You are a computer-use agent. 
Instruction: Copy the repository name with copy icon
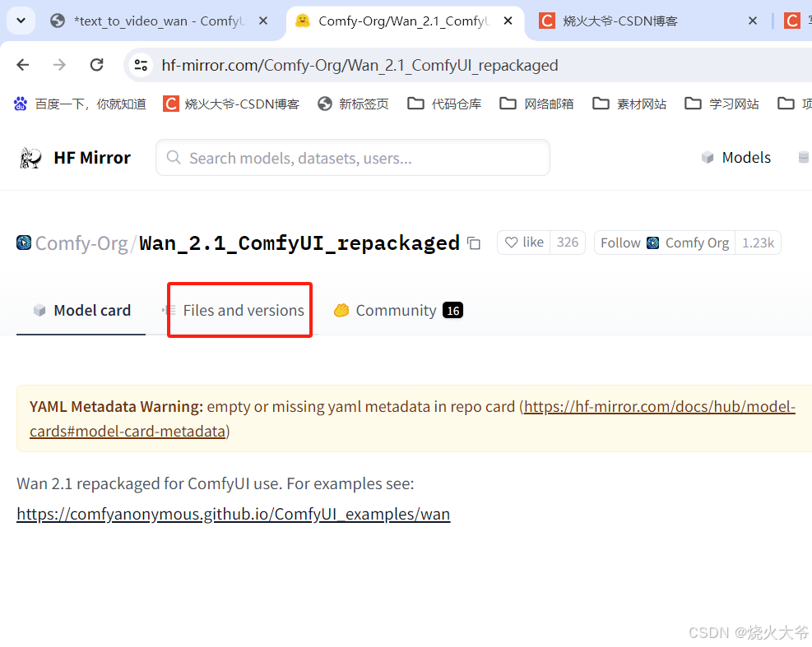(x=474, y=243)
